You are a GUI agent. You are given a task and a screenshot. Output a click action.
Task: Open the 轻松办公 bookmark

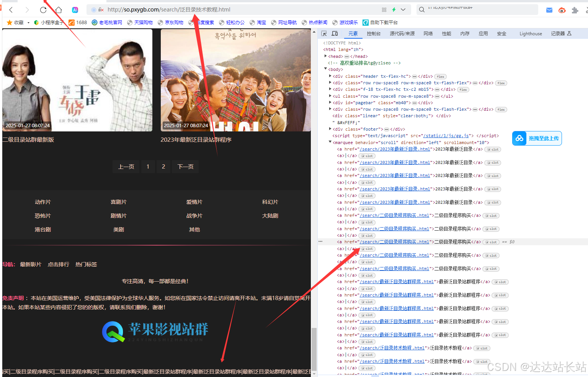(x=232, y=23)
